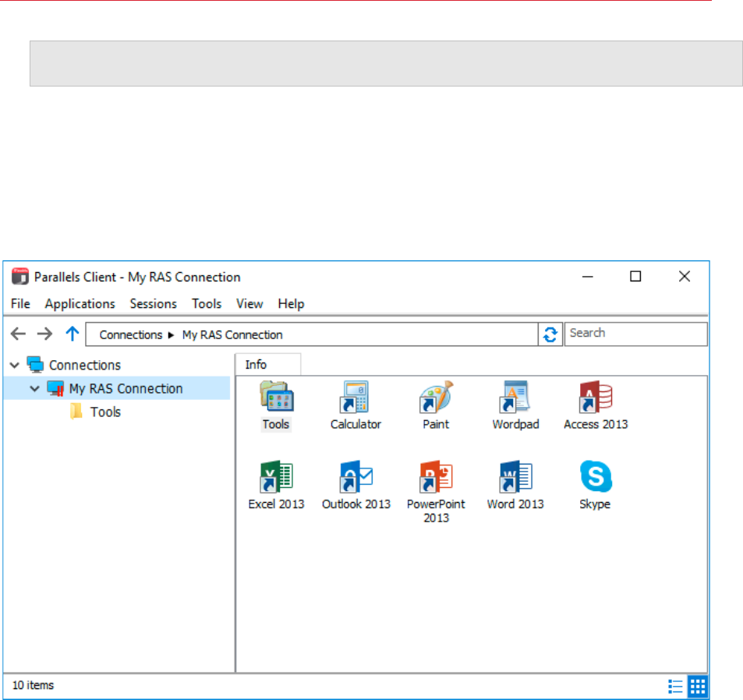Refresh the connection listing

coord(550,334)
